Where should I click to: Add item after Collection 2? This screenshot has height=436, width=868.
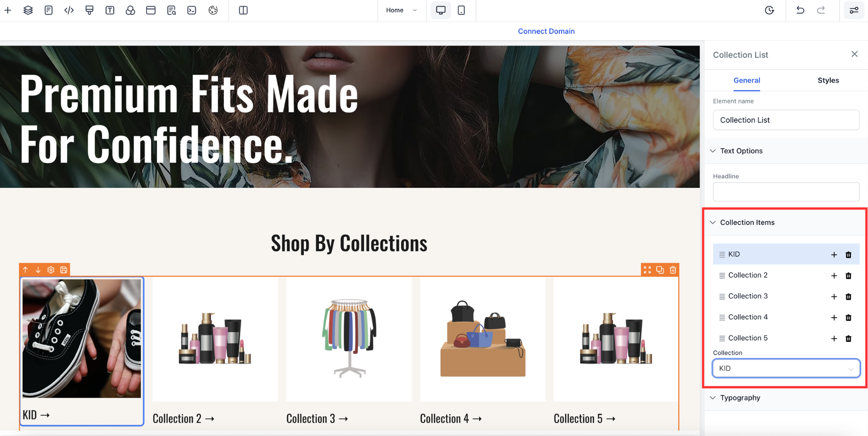coord(833,276)
